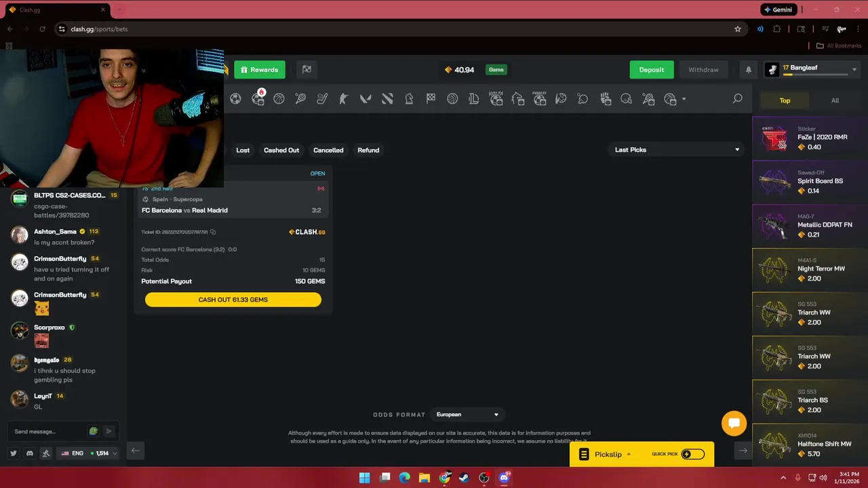Open the chat rules gavel icon
This screenshot has height=488, width=868.
[x=46, y=453]
